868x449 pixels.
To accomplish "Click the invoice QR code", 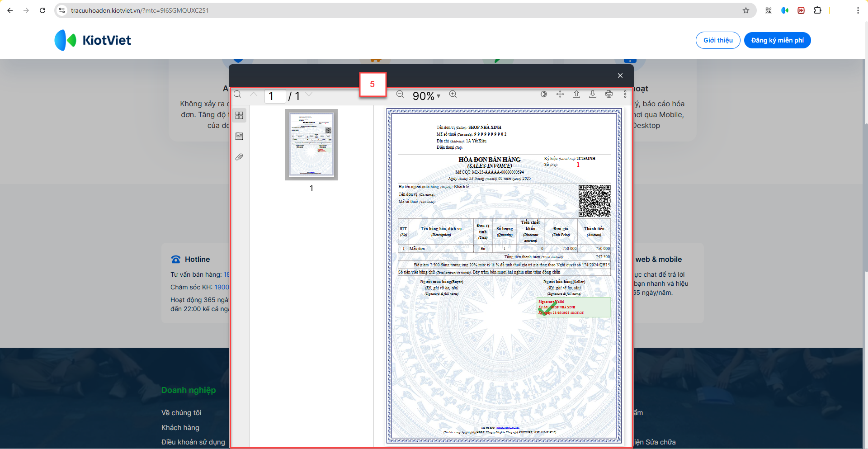I will point(594,200).
